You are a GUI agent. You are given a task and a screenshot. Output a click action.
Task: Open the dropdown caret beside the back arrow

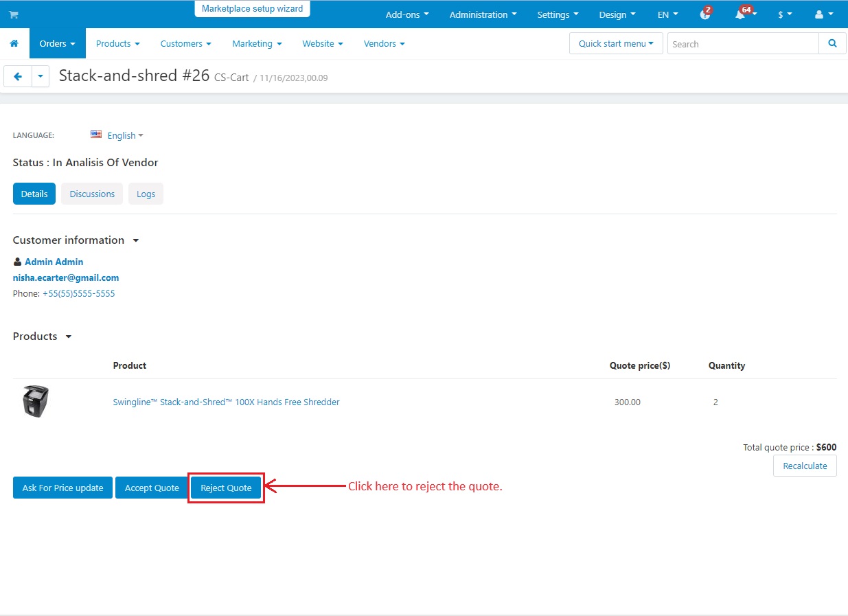coord(41,76)
